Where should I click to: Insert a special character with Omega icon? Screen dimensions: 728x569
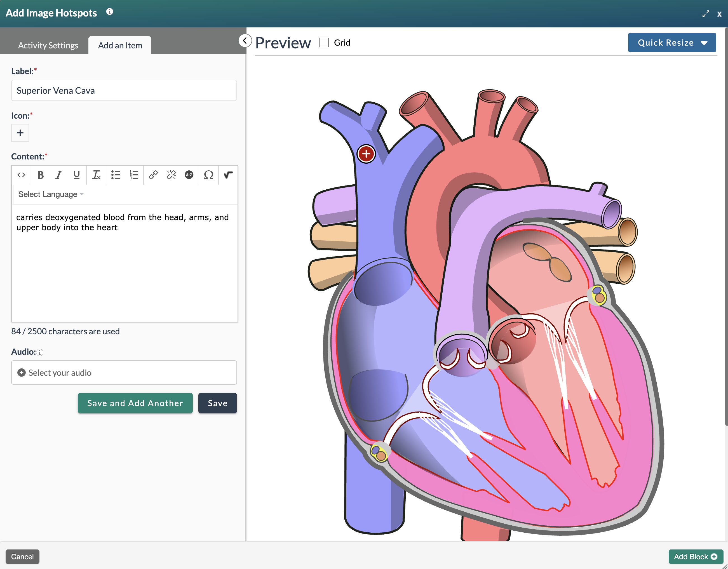[209, 175]
